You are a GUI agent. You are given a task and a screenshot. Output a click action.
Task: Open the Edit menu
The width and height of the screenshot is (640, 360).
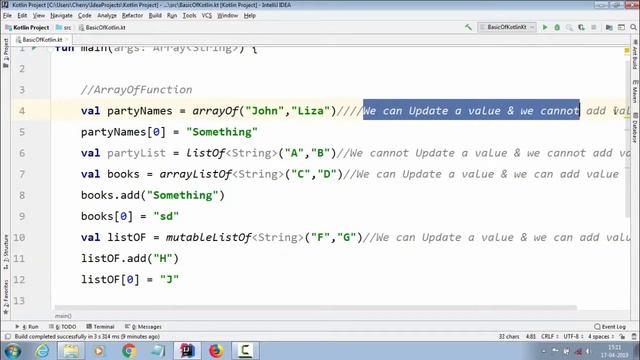22,16
